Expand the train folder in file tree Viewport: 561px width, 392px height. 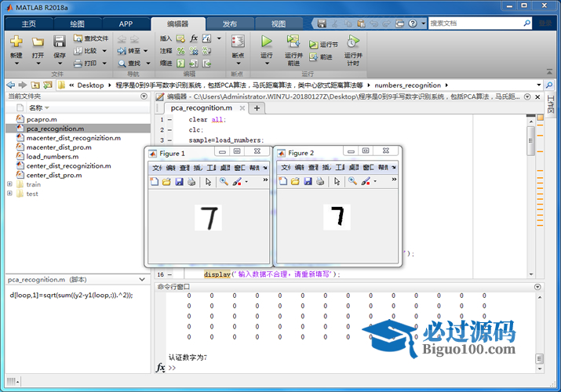[9, 185]
